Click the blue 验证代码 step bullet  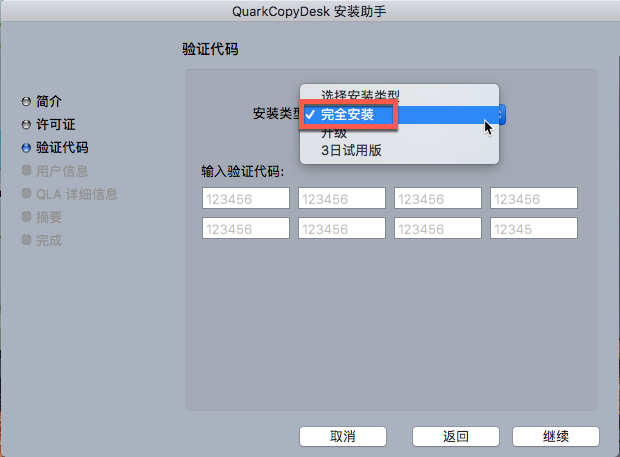(26, 148)
